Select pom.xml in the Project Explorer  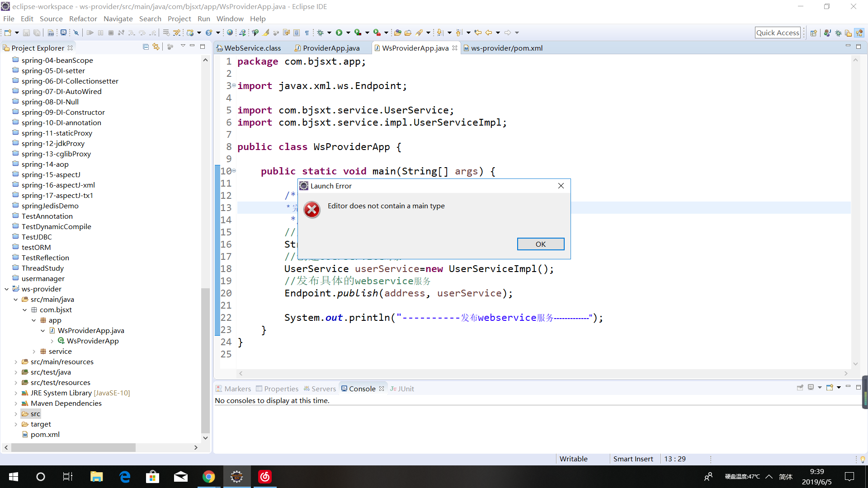click(x=45, y=435)
